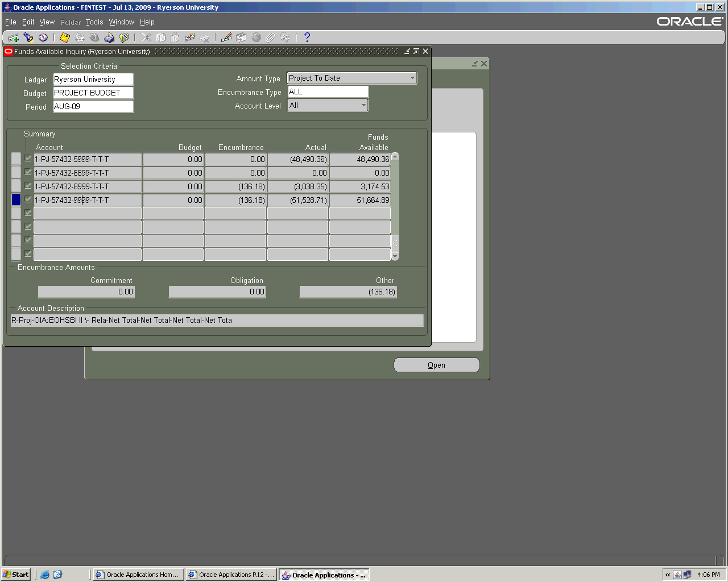Click the Save floppy disk icon
This screenshot has width=728, height=582.
[x=65, y=38]
